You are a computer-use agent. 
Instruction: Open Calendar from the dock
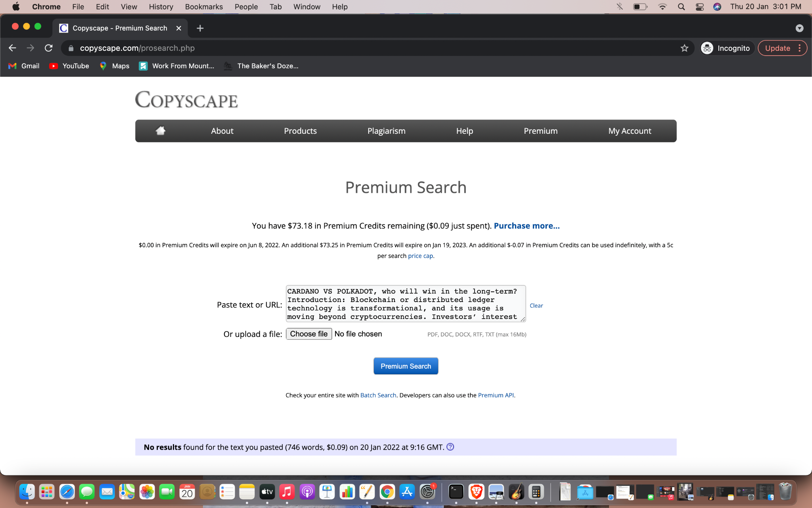point(187,492)
